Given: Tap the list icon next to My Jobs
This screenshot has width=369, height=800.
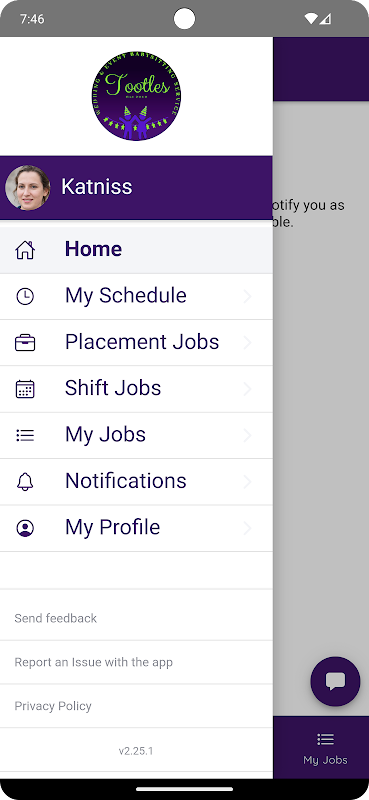Looking at the screenshot, I should click(25, 435).
